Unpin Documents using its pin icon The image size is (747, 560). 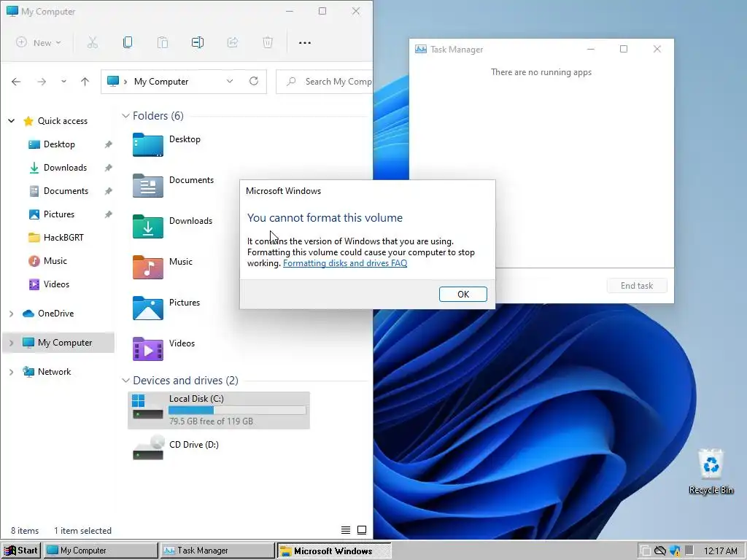click(x=108, y=191)
